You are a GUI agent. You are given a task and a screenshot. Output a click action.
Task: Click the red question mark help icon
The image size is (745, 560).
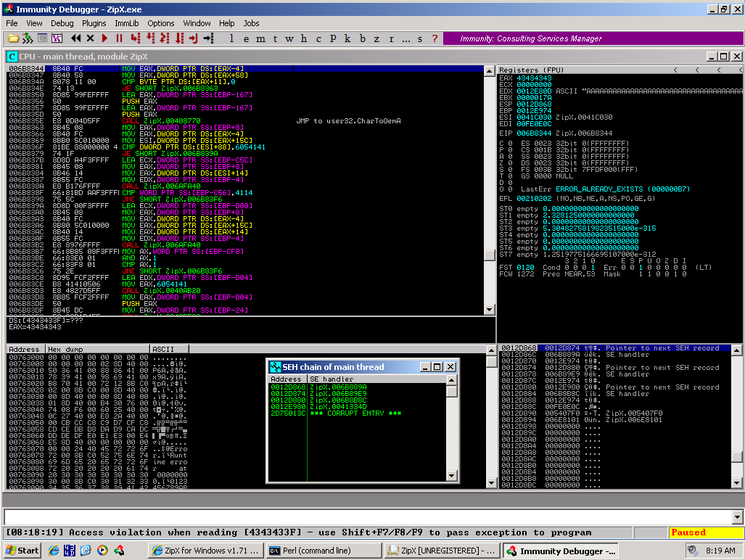pos(435,38)
